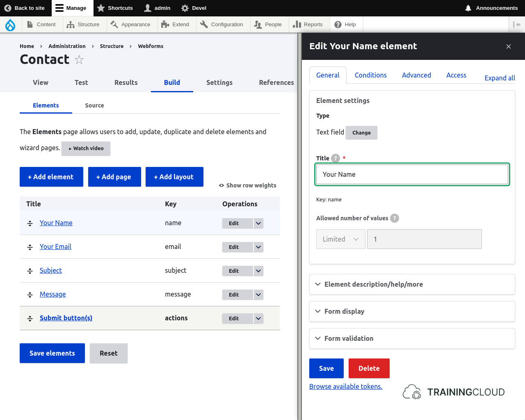Screen dimensions: 525x420
Task: Click the Add layout button
Action: 174,177
